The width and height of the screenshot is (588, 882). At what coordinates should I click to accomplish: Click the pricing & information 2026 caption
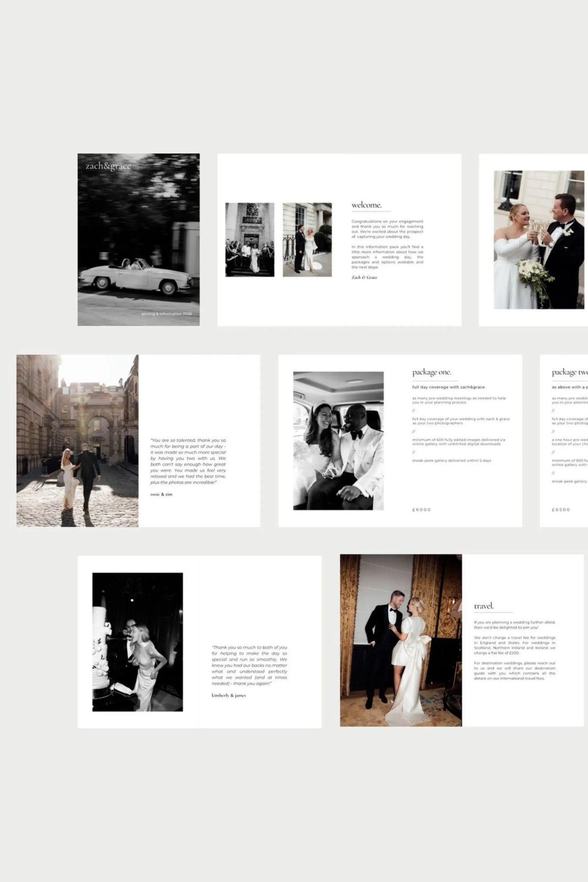point(166,314)
